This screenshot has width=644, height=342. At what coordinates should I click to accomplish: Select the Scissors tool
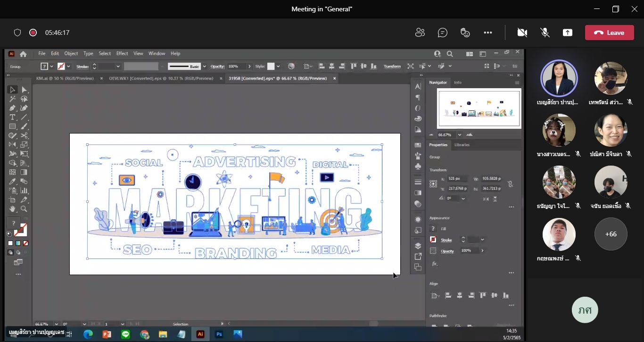tap(24, 135)
